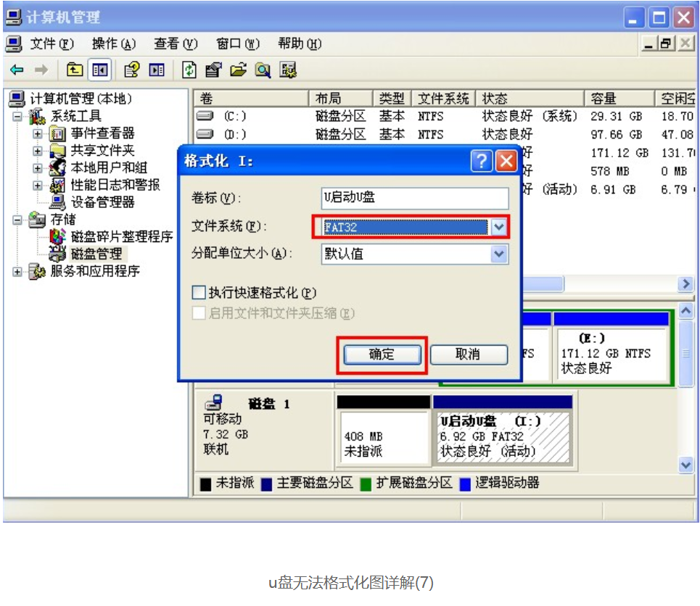
Task: Click the magnifier search toolbar icon
Action: click(x=262, y=70)
